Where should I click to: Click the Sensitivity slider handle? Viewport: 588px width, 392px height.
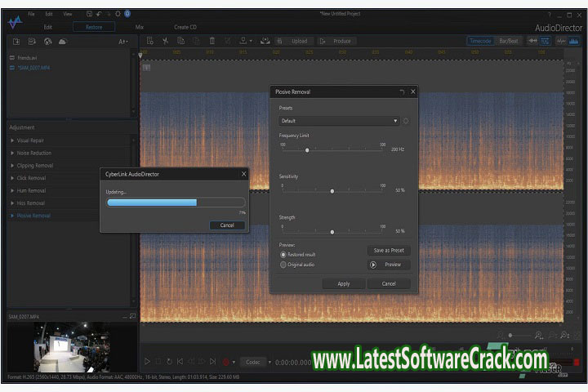332,191
